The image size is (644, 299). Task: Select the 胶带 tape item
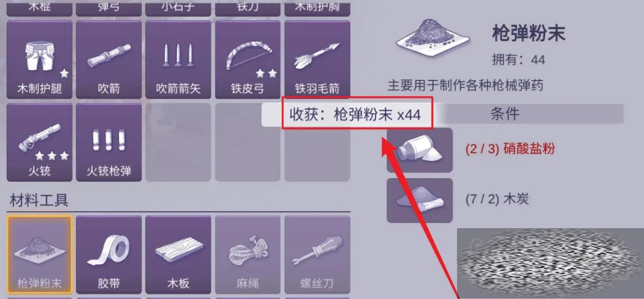(x=109, y=254)
